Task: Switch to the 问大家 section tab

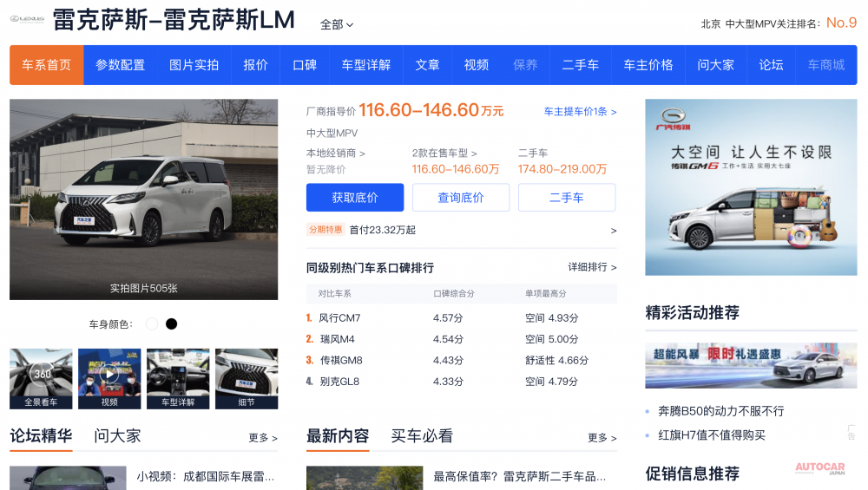Action: pyautogui.click(x=117, y=436)
